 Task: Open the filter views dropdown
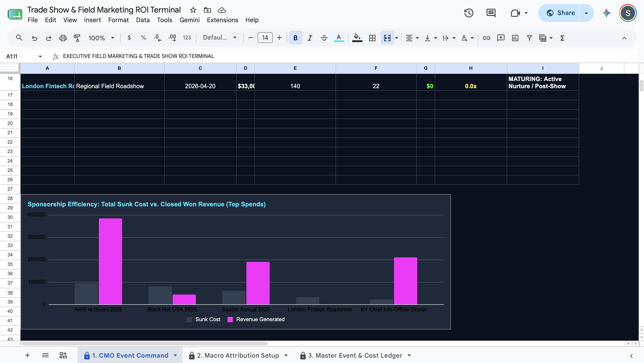[551, 38]
